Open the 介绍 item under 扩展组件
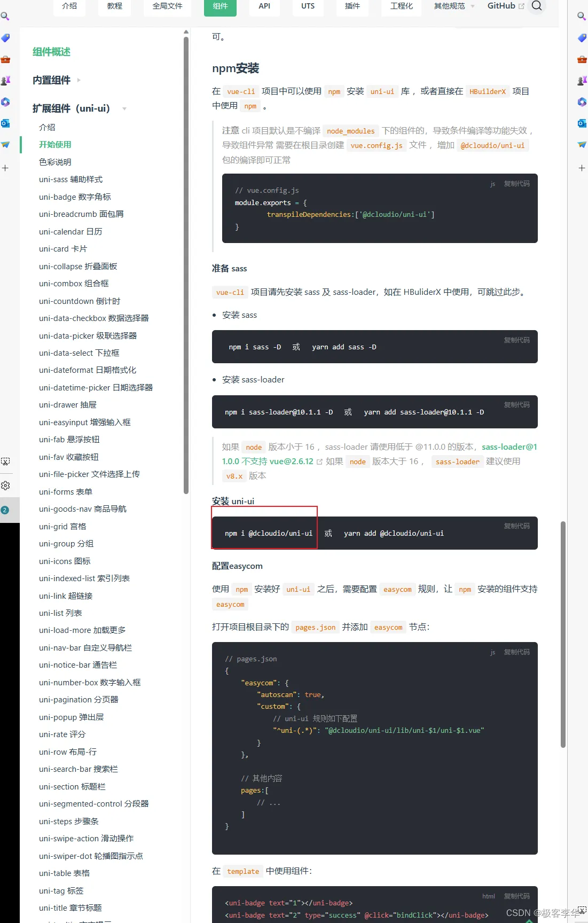This screenshot has width=588, height=923. point(47,128)
